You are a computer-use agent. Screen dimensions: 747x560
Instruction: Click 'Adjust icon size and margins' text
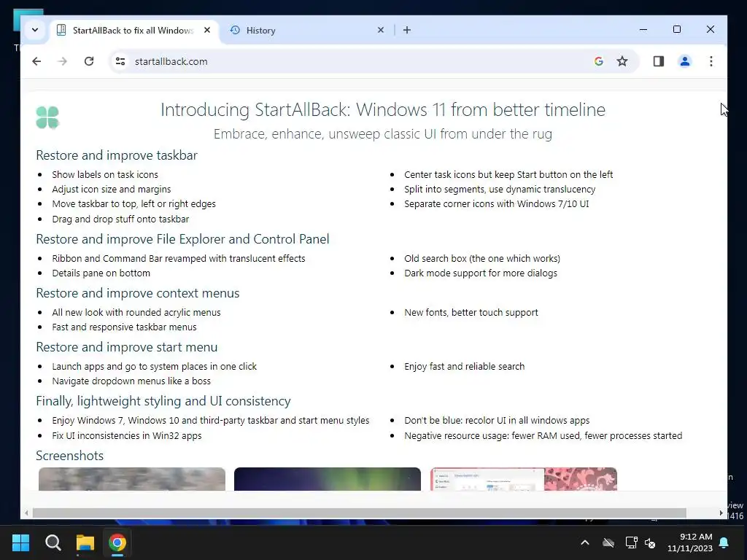point(112,189)
